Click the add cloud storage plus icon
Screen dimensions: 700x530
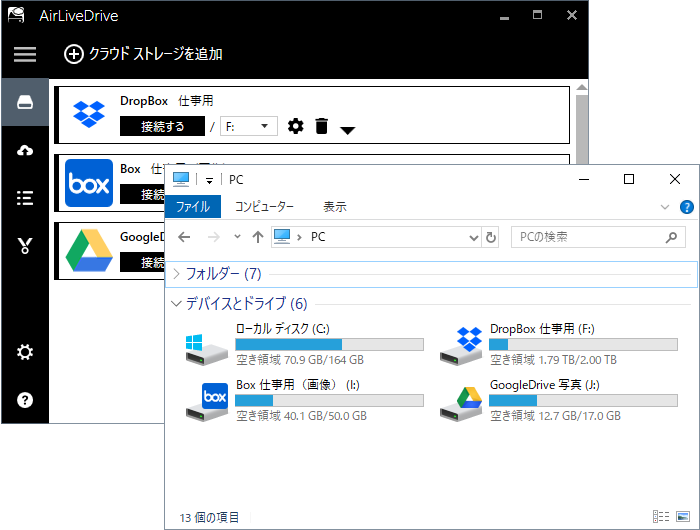(74, 54)
